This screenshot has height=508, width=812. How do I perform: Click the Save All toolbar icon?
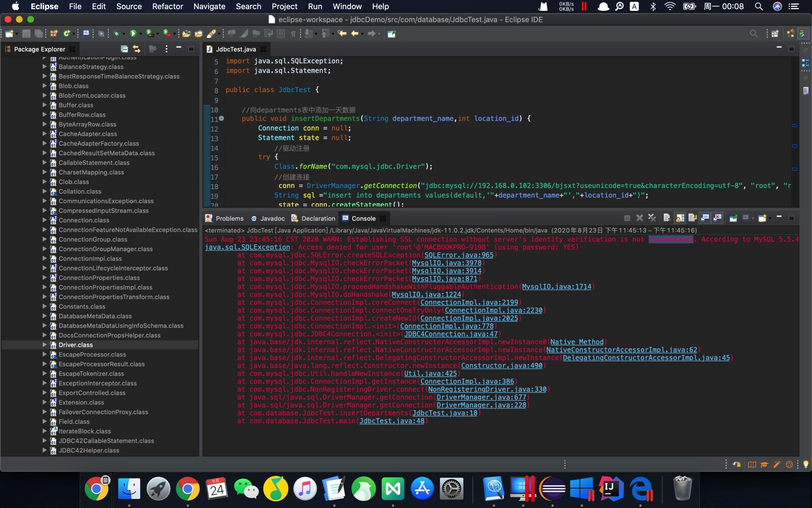click(38, 34)
